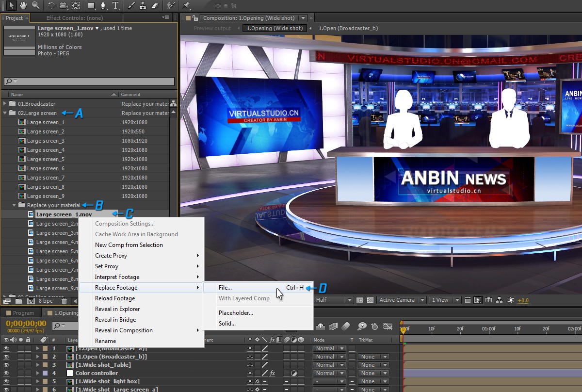
Task: Select the Hand tool in the toolbar
Action: (x=23, y=6)
